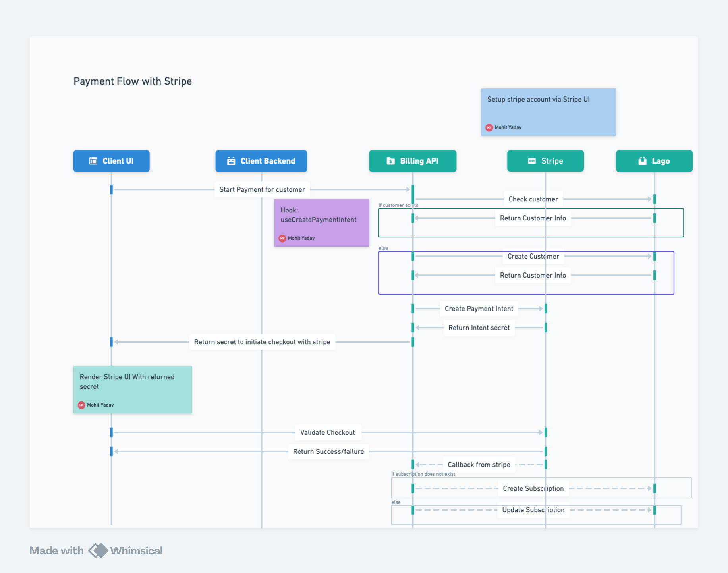Click the browser icon in the Client UI actor
728x573 pixels.
tap(93, 161)
